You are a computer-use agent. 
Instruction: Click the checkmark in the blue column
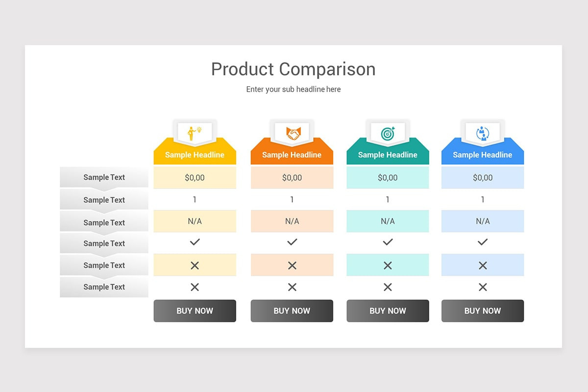click(483, 242)
